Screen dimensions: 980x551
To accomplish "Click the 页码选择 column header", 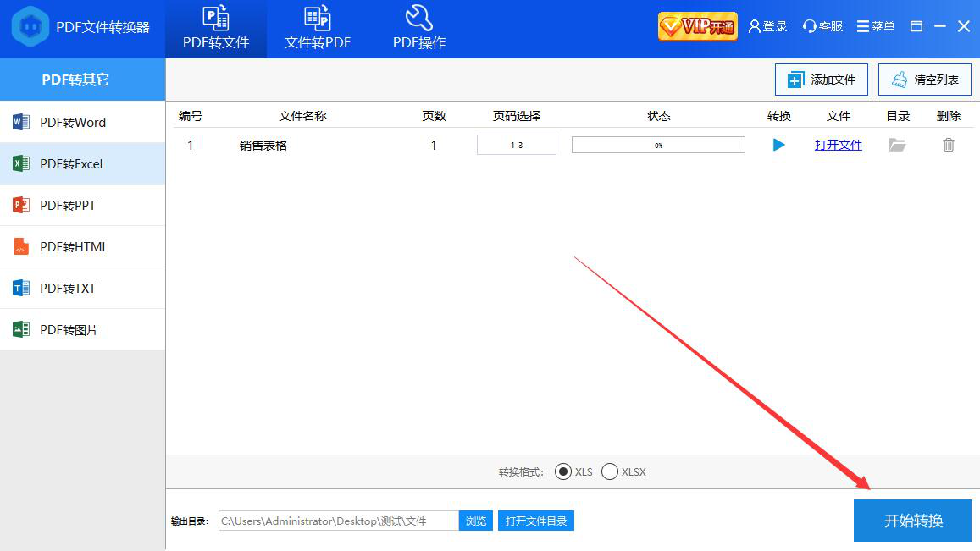I will tap(516, 116).
